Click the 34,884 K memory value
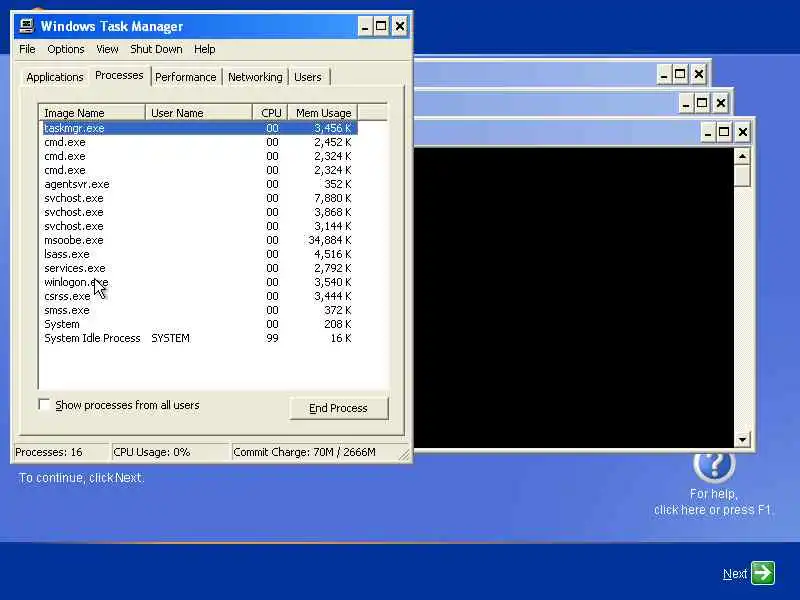800x600 pixels. 330,240
